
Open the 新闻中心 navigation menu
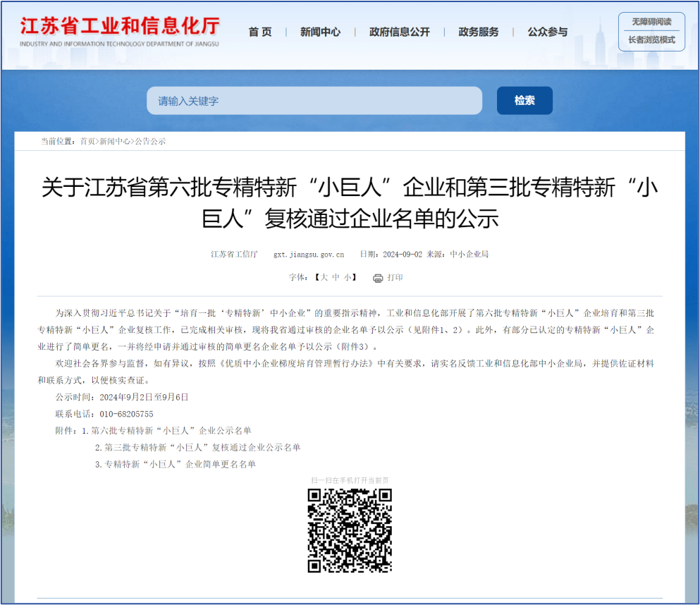[320, 32]
